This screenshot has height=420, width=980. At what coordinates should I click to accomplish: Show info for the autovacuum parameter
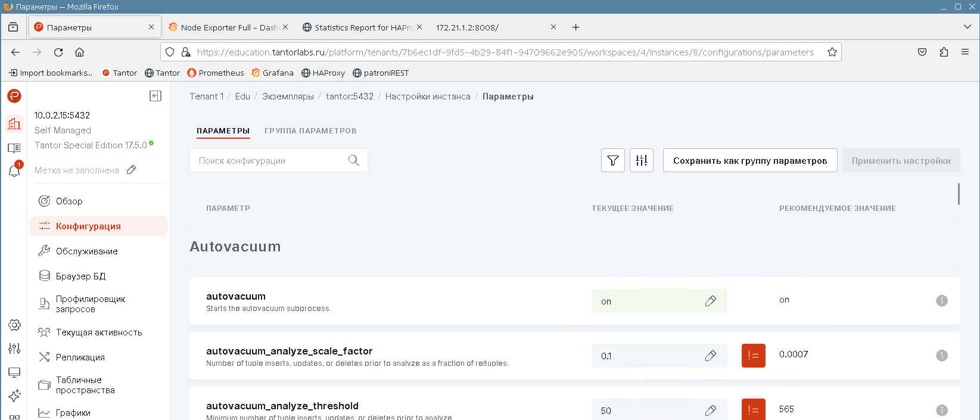pos(941,301)
